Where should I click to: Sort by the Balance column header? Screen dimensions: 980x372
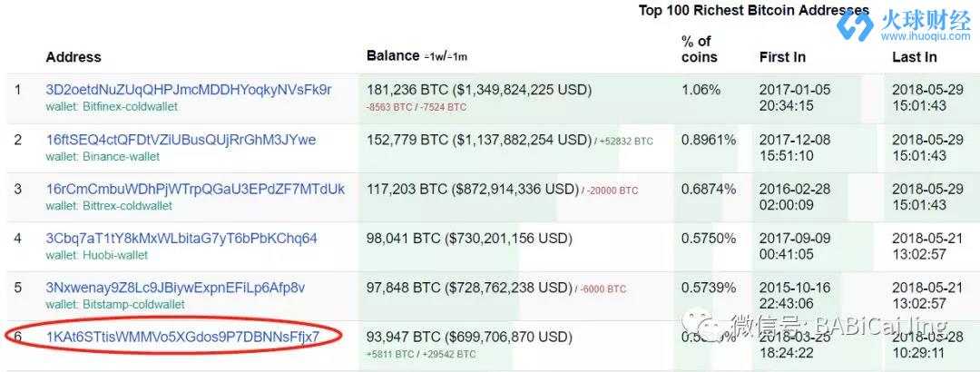[393, 55]
